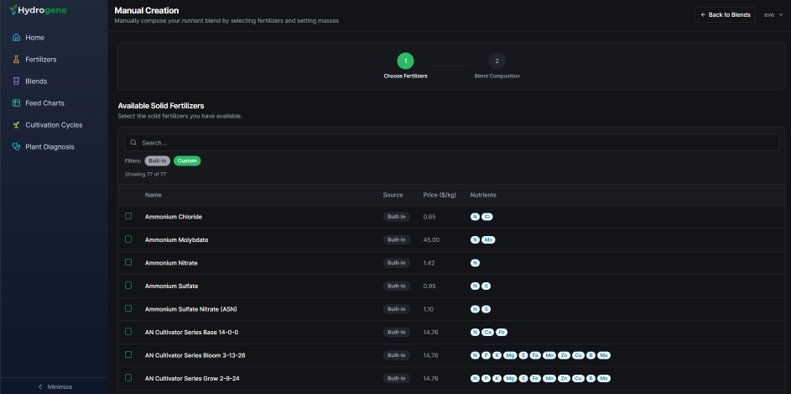
Task: Click step 2 Blend Composition circle
Action: [497, 61]
